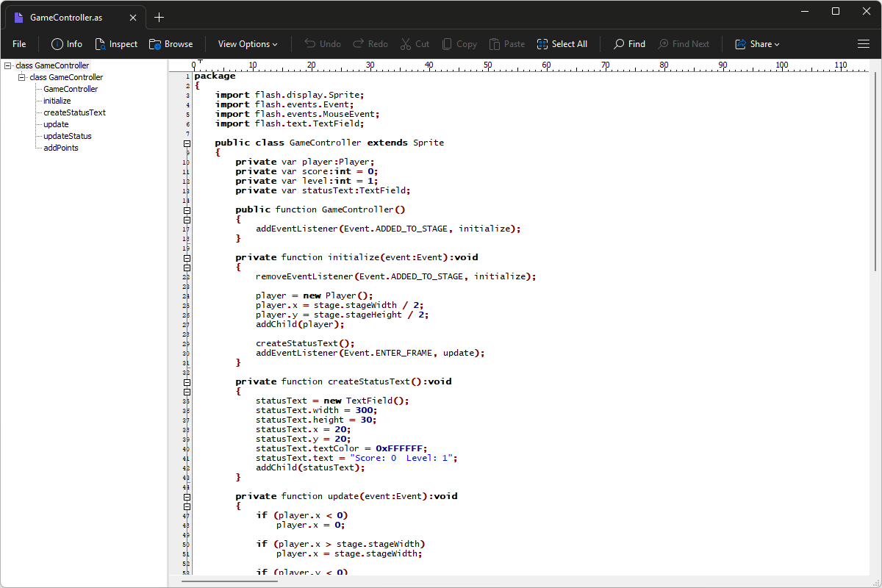Click the horizontal scrollbar thumb
Image resolution: width=882 pixels, height=588 pixels.
230,581
